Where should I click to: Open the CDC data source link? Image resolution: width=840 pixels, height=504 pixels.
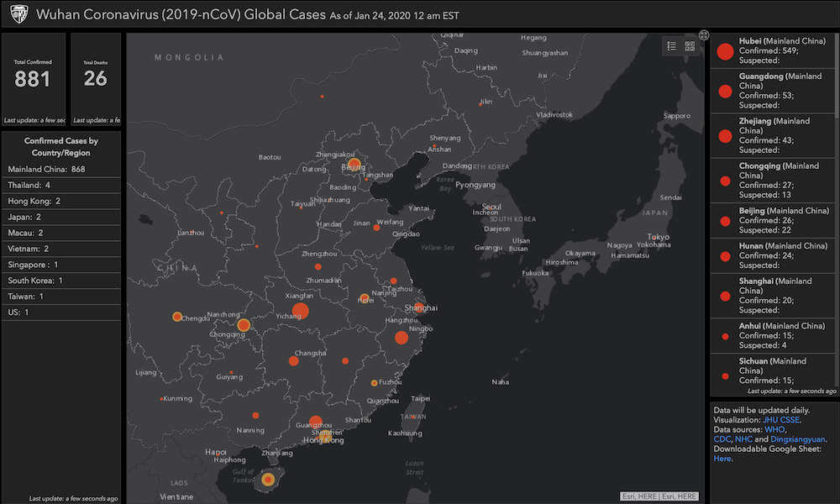[722, 439]
